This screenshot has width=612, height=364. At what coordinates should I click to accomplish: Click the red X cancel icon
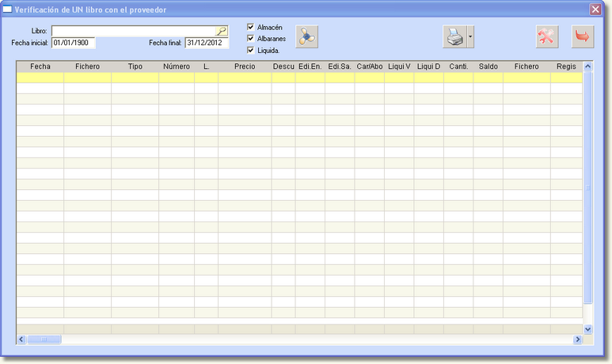(547, 36)
